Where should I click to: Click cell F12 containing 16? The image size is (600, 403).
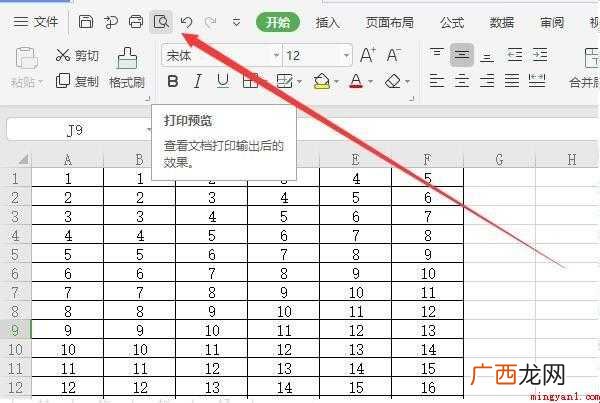click(x=428, y=387)
